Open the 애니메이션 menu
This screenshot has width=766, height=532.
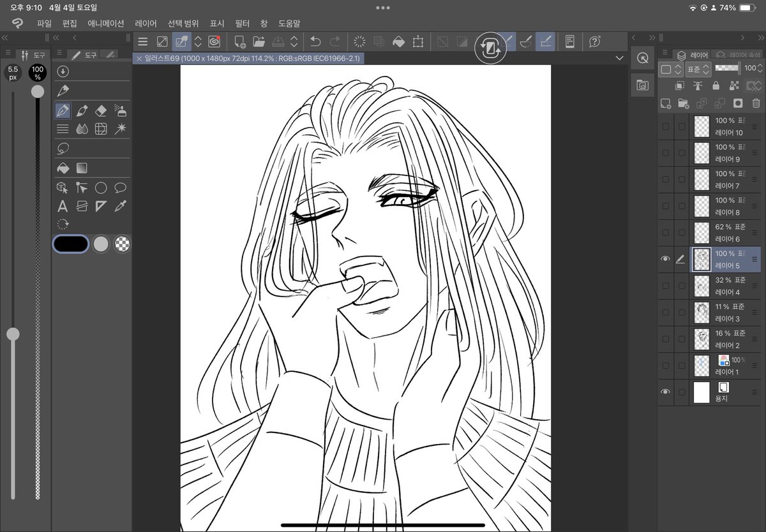(x=106, y=23)
